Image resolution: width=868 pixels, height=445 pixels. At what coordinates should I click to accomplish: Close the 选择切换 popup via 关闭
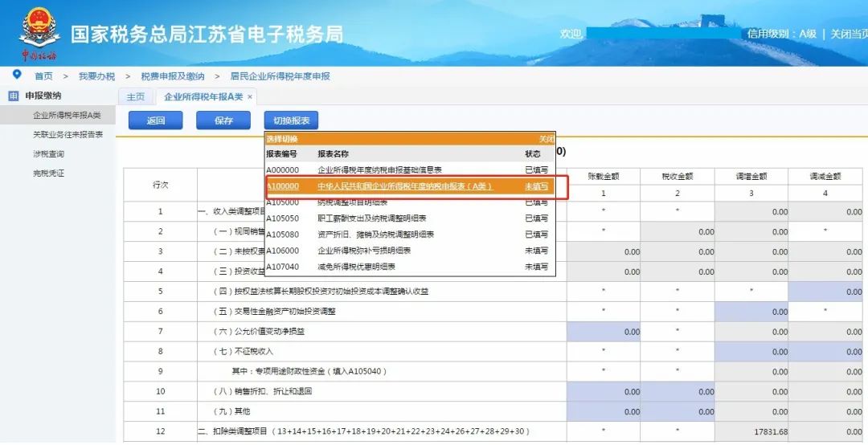(547, 139)
